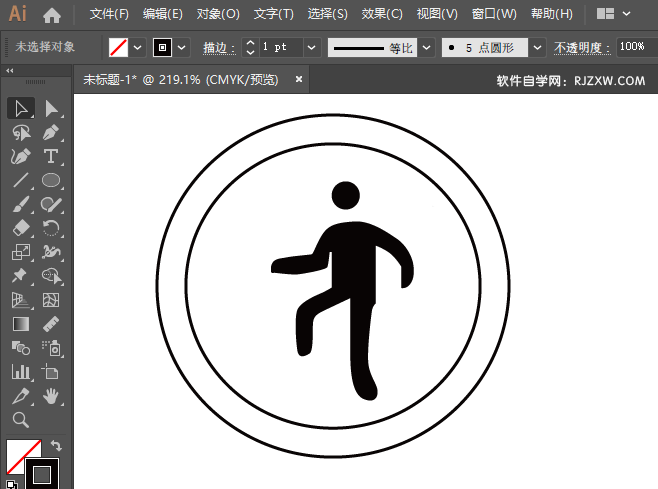This screenshot has height=489, width=658.
Task: Adjust the stroke weight stepper arrows
Action: click(250, 47)
